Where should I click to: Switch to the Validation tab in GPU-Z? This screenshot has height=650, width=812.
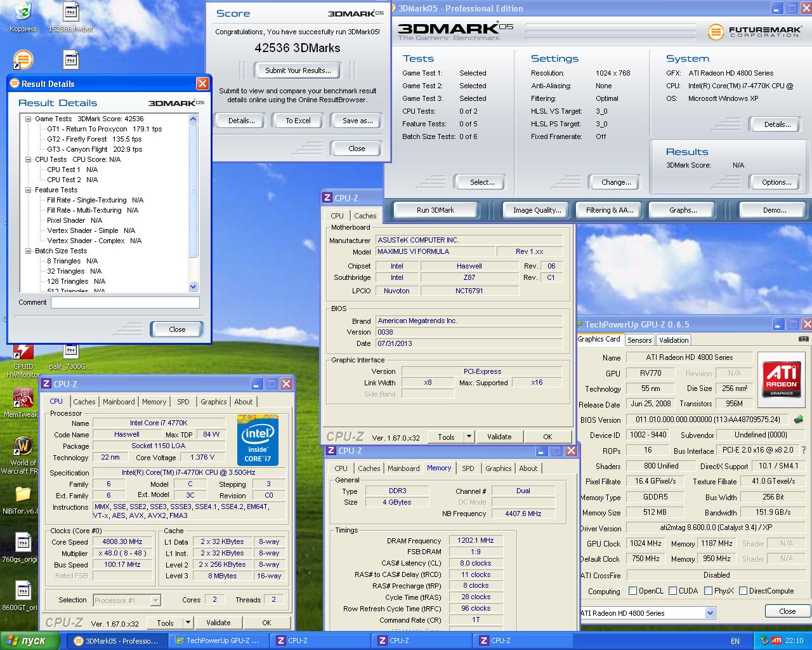click(674, 340)
